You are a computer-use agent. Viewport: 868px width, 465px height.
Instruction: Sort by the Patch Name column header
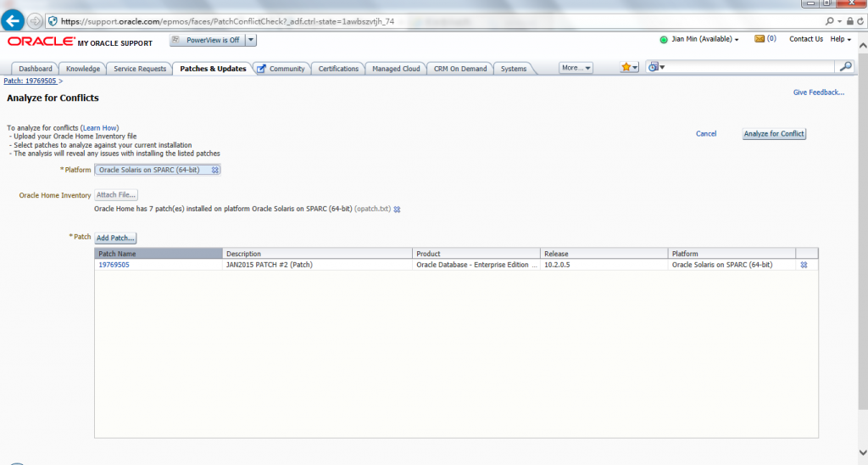pyautogui.click(x=159, y=253)
